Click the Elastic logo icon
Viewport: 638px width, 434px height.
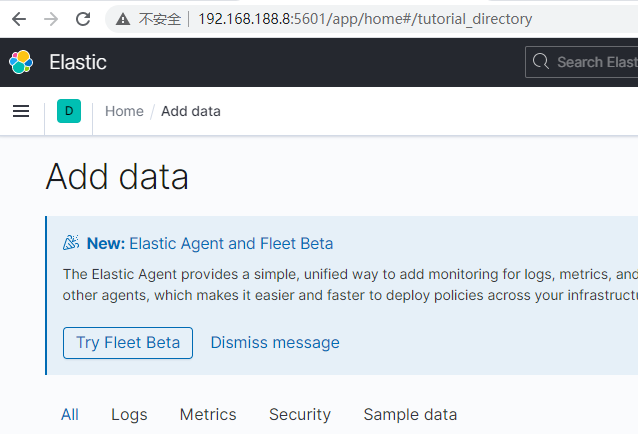21,62
